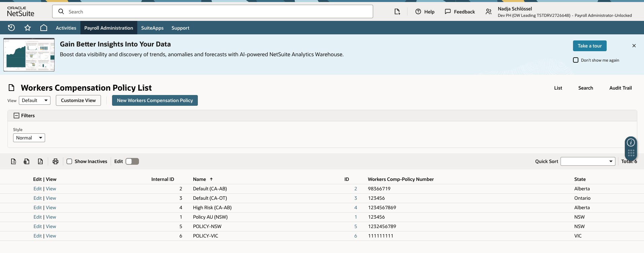This screenshot has width=644, height=253.
Task: Click the search magnifier icon
Action: coord(61,11)
